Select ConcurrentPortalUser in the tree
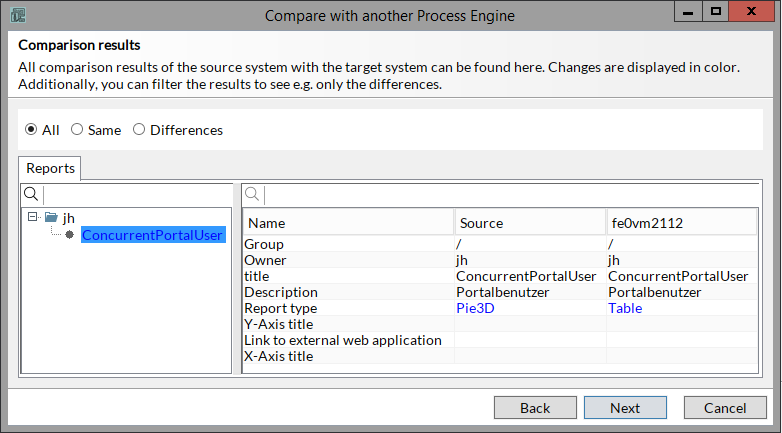Image resolution: width=782 pixels, height=433 pixels. click(152, 235)
